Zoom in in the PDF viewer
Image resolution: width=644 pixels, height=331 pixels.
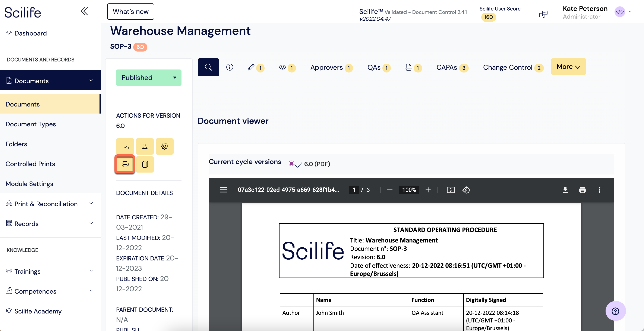[x=428, y=190]
